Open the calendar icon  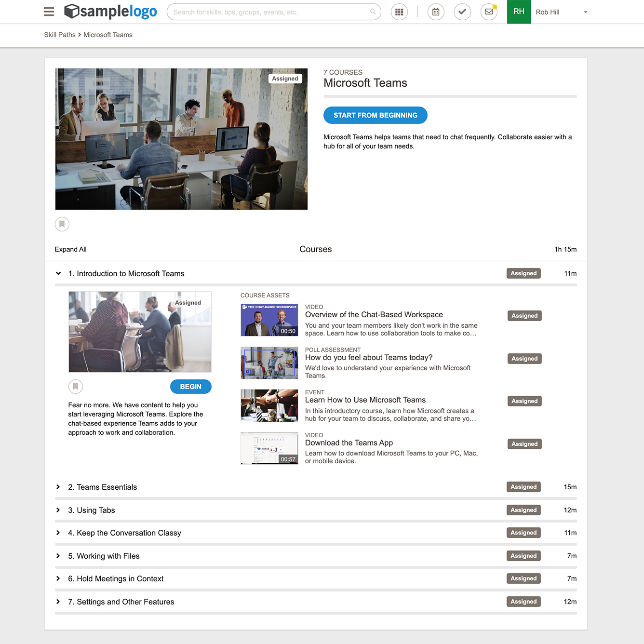436,12
